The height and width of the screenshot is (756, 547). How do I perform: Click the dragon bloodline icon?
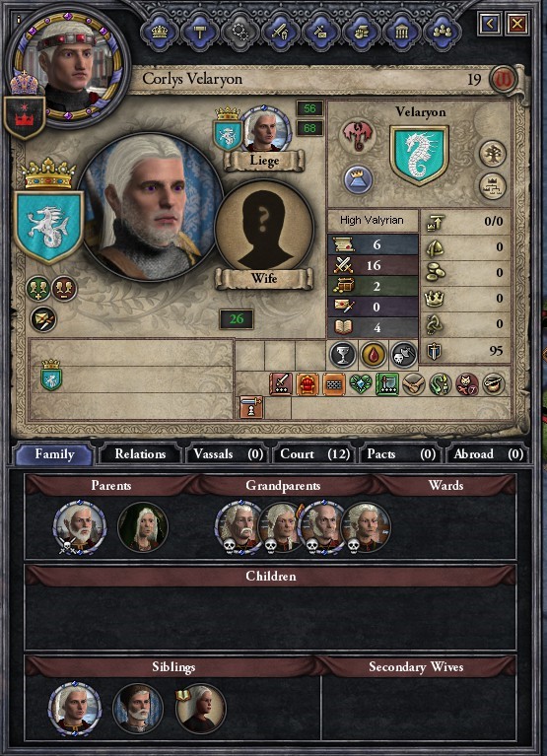point(358,136)
